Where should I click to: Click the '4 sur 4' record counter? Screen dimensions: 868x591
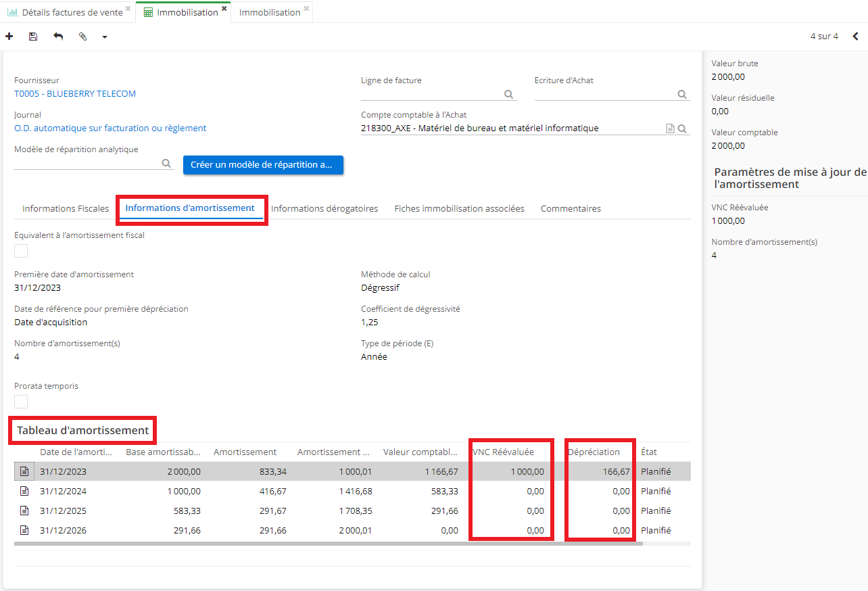point(824,37)
